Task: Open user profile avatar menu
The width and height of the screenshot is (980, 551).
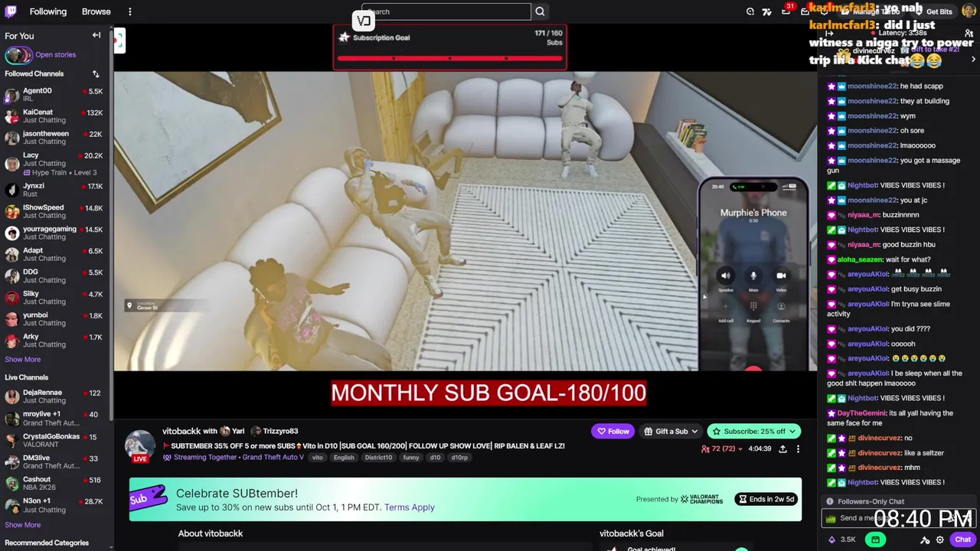Action: click(x=969, y=11)
